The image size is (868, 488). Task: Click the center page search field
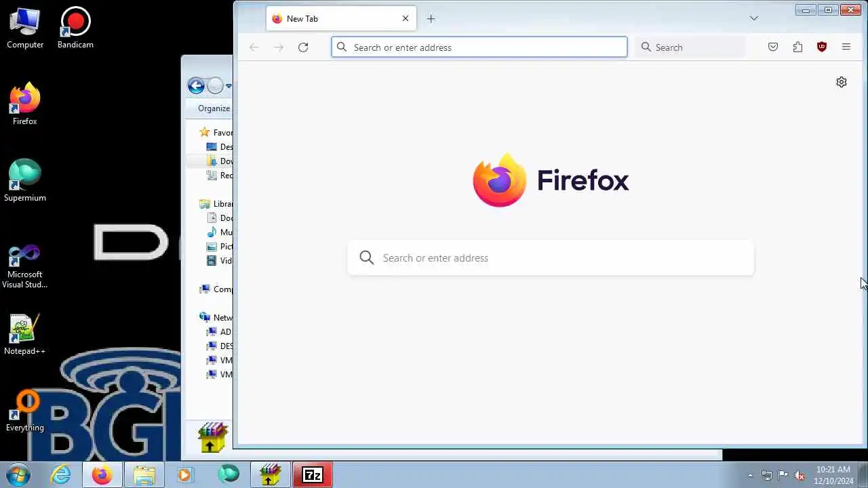tap(551, 258)
